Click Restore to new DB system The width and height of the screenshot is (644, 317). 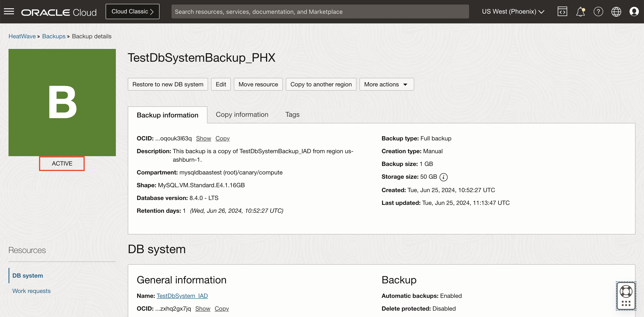[168, 84]
